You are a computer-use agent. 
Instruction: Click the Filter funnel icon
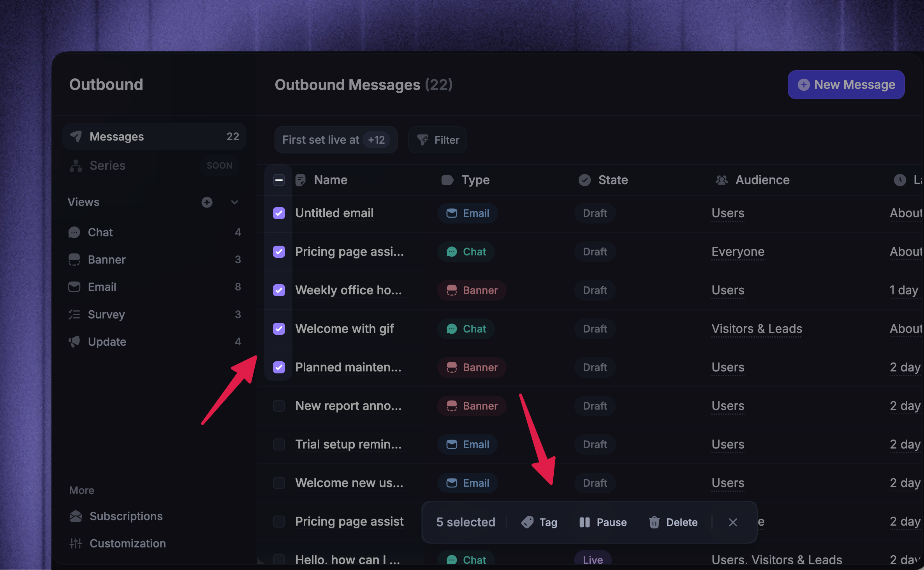tap(422, 140)
